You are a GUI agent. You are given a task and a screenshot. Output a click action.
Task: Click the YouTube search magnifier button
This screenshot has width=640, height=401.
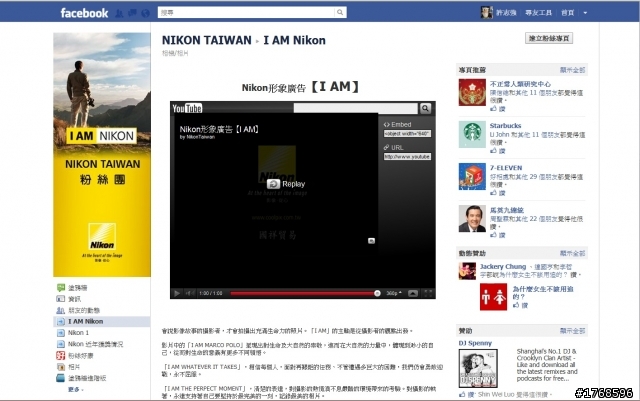[425, 108]
